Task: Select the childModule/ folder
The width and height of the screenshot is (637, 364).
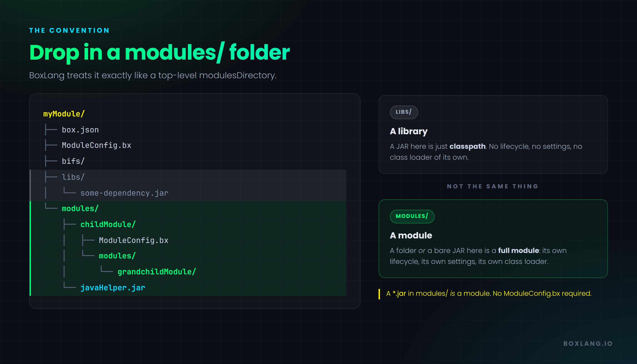Action: tap(108, 225)
